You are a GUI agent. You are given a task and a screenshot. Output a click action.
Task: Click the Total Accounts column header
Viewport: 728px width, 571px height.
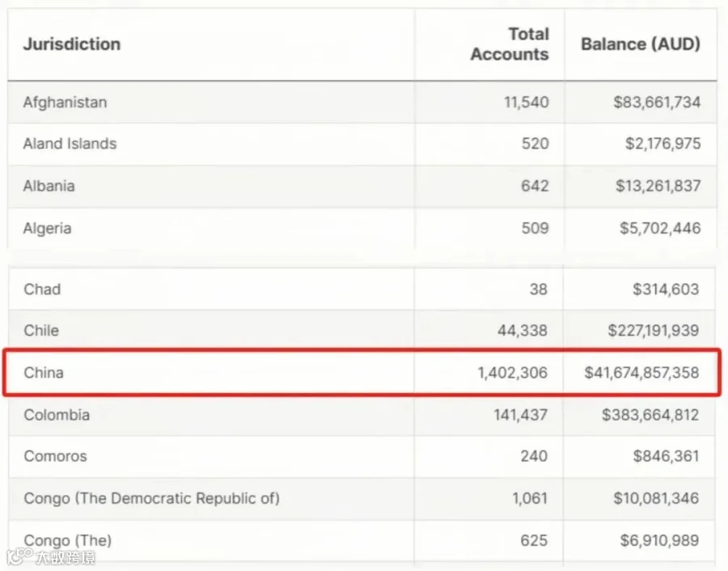tap(510, 44)
